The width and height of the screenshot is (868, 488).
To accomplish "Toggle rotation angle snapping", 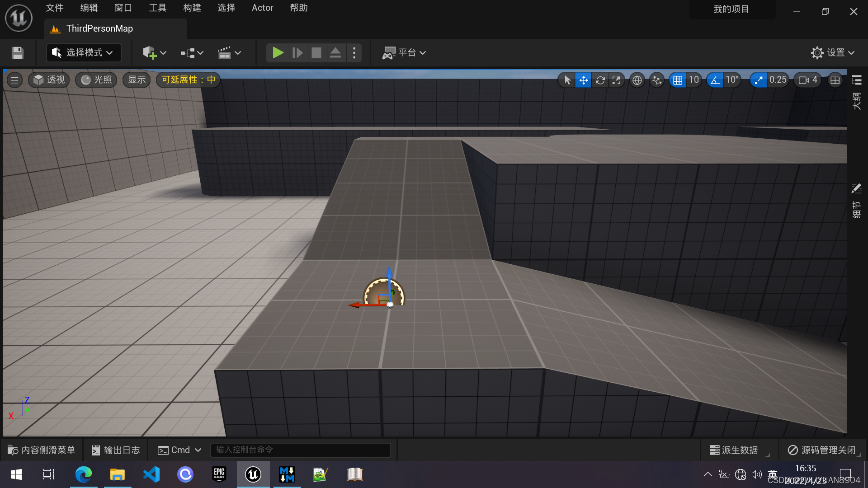I will pyautogui.click(x=715, y=80).
